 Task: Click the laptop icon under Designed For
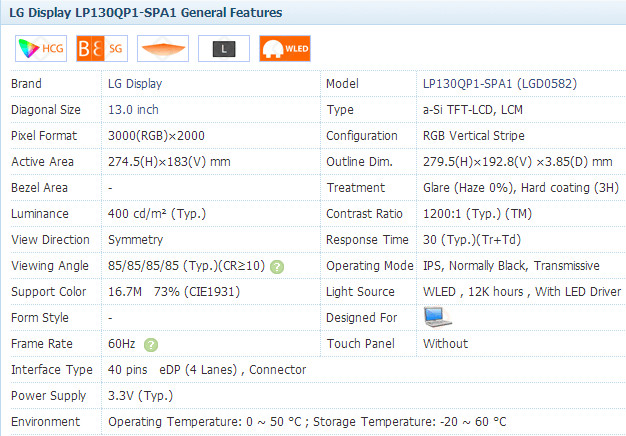point(437,317)
